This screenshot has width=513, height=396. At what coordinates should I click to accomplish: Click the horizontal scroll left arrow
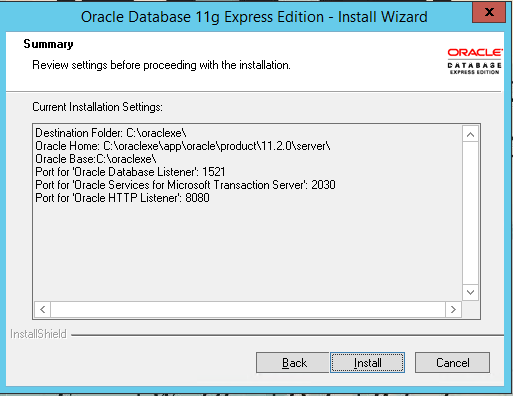point(43,310)
